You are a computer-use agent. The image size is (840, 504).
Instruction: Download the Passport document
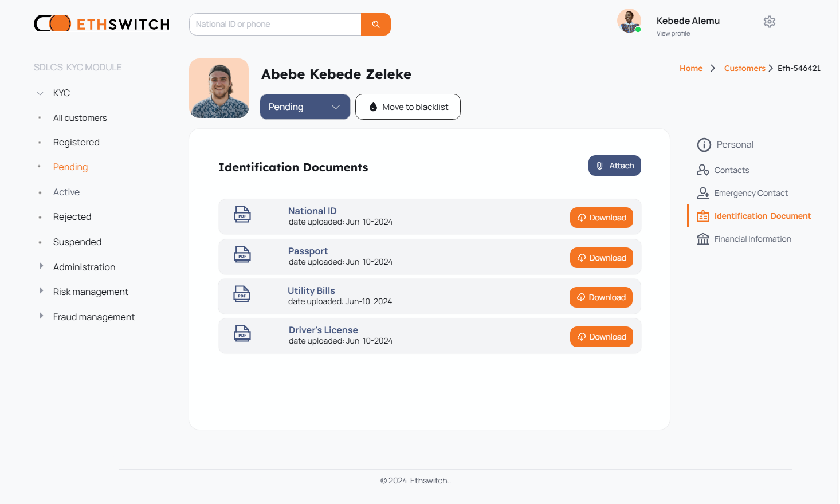point(602,258)
